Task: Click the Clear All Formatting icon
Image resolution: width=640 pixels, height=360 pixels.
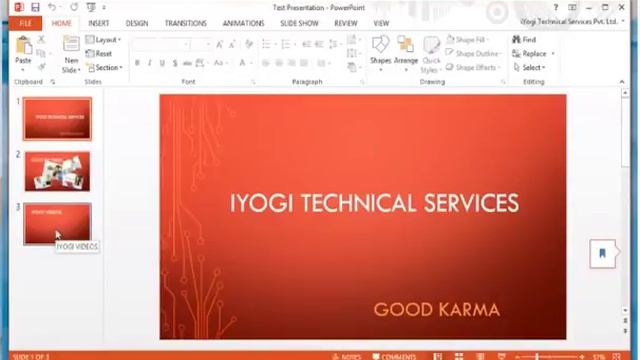Action: (x=249, y=44)
